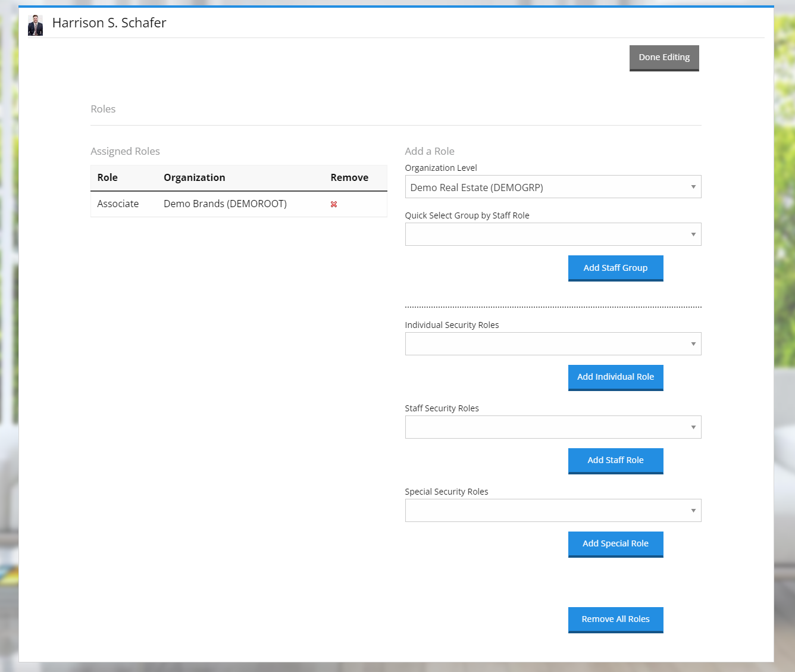Click the Assigned Roles heading
Image resolution: width=795 pixels, height=672 pixels.
click(x=125, y=151)
